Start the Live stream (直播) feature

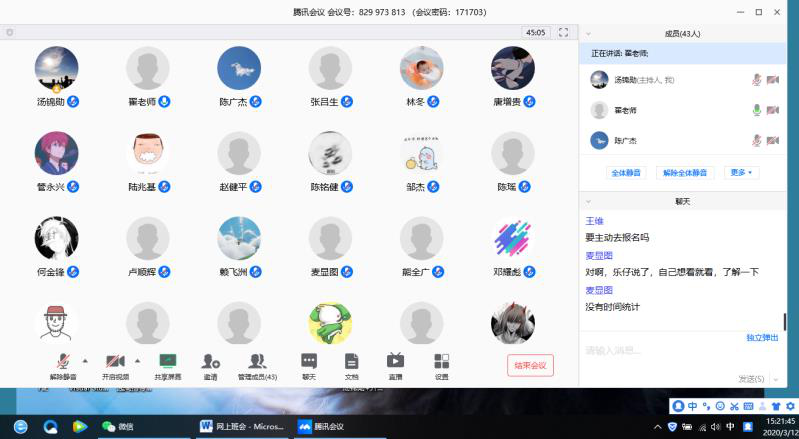point(395,362)
